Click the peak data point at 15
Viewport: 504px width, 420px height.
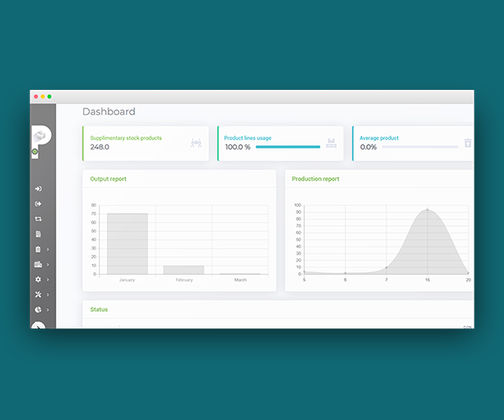(x=428, y=209)
